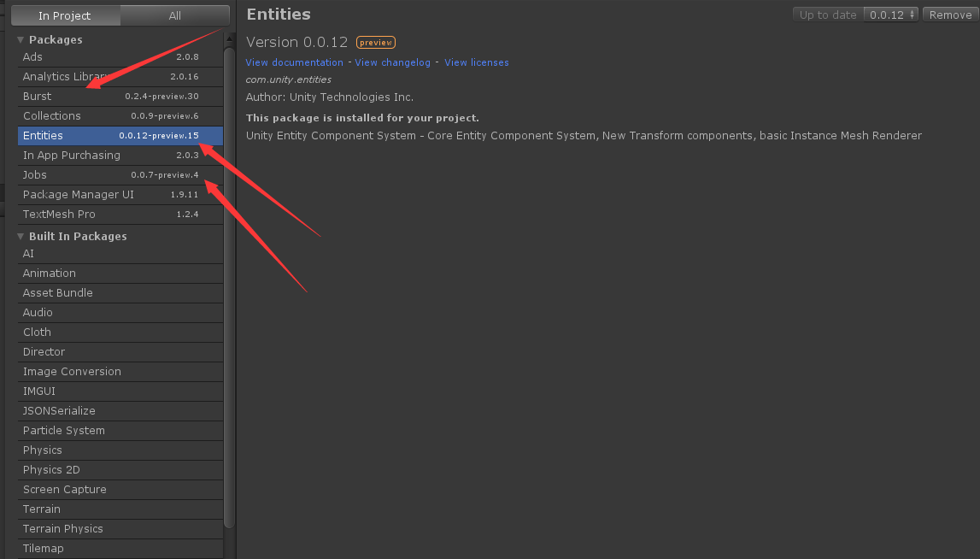Select the Tilemap built-in package
The width and height of the screenshot is (980, 559).
[120, 549]
